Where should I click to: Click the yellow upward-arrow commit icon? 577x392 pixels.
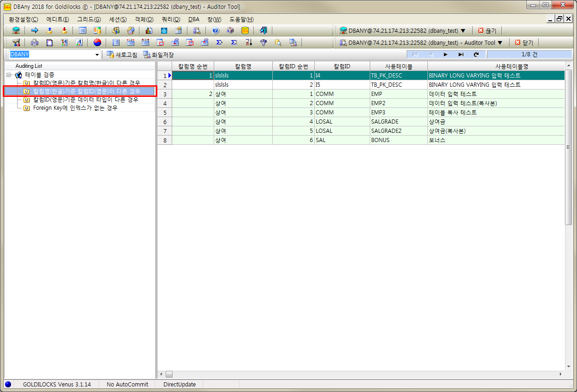point(49,30)
